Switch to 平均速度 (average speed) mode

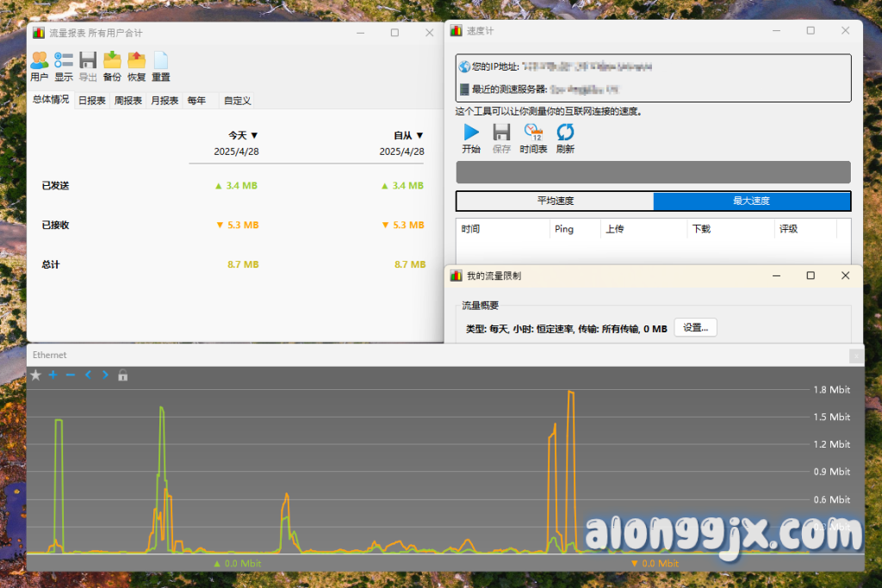tap(556, 201)
